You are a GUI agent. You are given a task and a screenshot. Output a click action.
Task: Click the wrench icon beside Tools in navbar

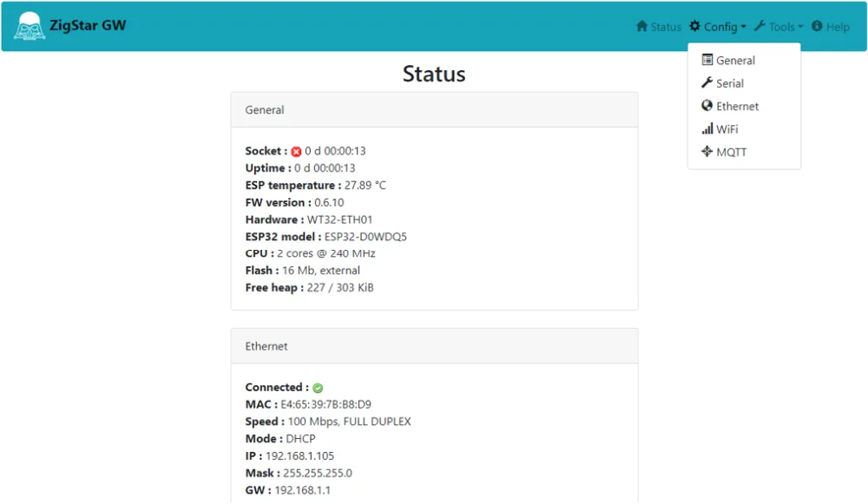click(759, 27)
